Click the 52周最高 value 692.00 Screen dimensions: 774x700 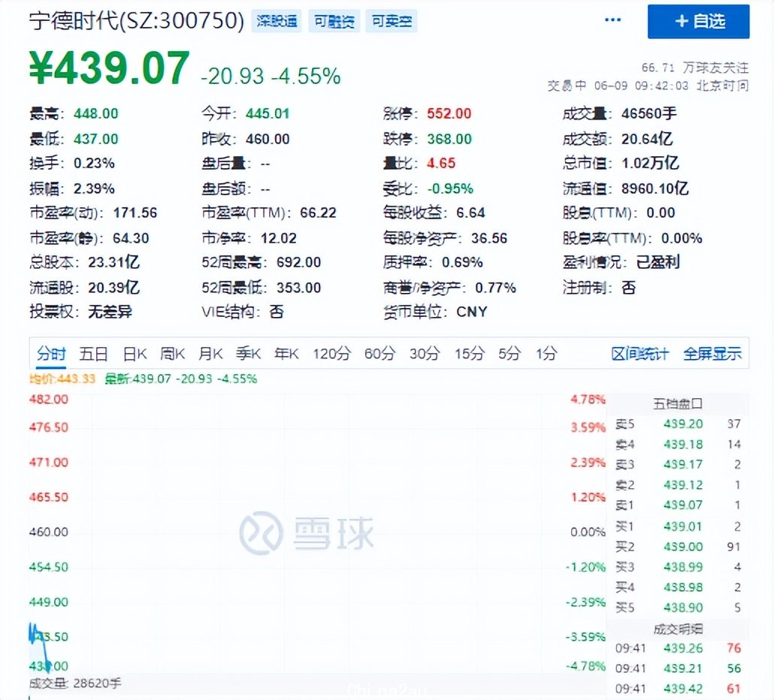[x=298, y=262]
